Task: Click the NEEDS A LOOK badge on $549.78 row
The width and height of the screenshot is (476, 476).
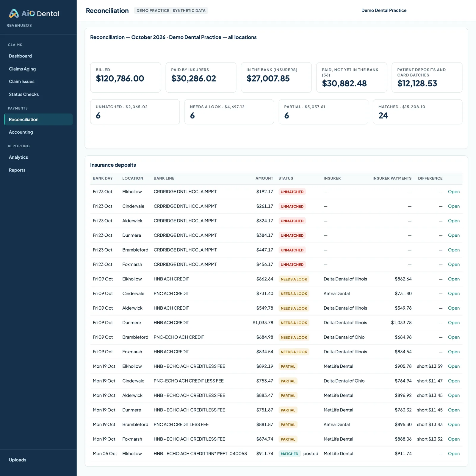Action: point(294,308)
